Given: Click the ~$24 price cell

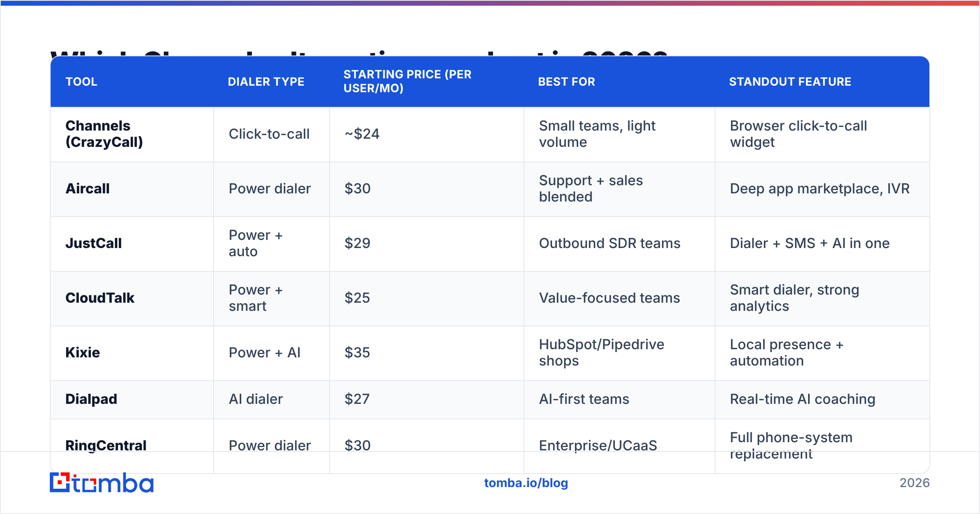Looking at the screenshot, I should click(362, 134).
